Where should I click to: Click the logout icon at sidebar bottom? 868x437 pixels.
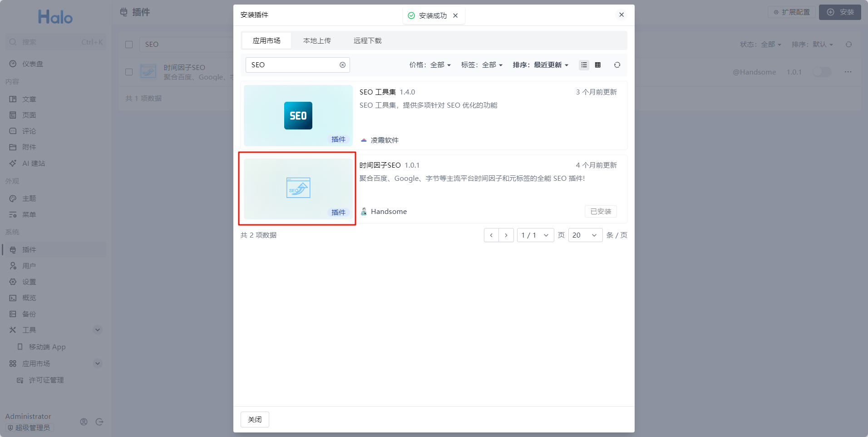pyautogui.click(x=99, y=422)
